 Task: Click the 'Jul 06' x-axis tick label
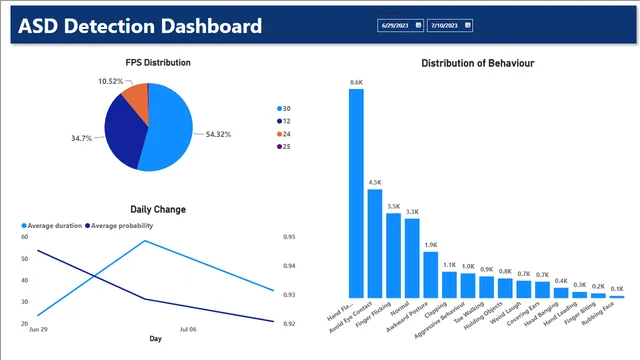(188, 329)
